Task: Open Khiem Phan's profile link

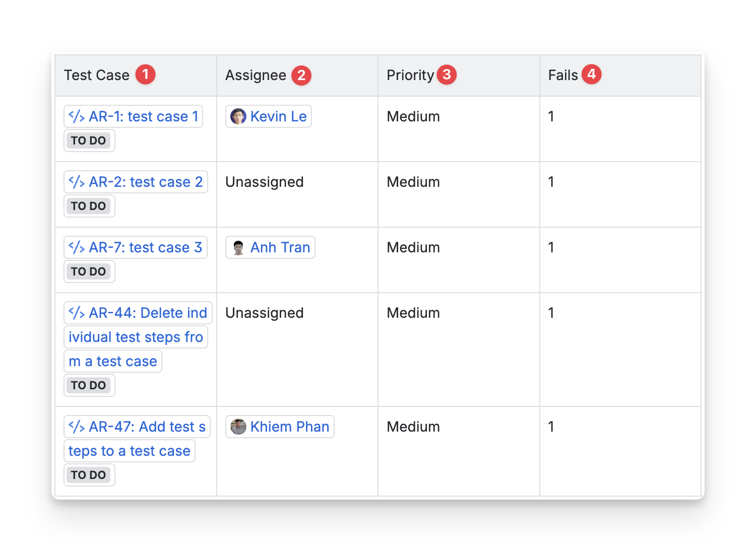Action: tap(289, 427)
